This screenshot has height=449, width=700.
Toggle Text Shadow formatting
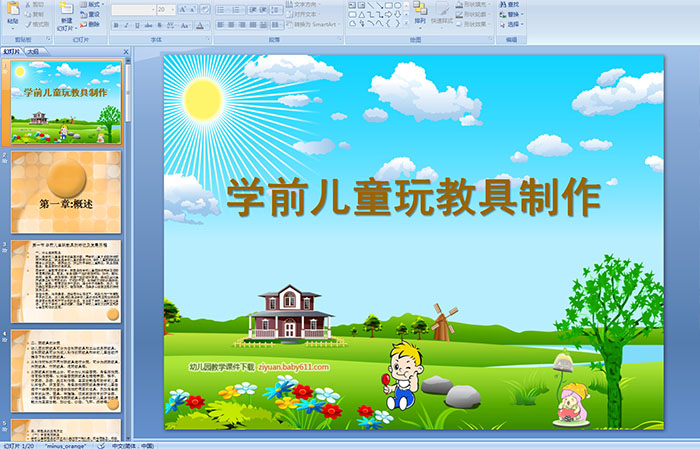[159, 25]
